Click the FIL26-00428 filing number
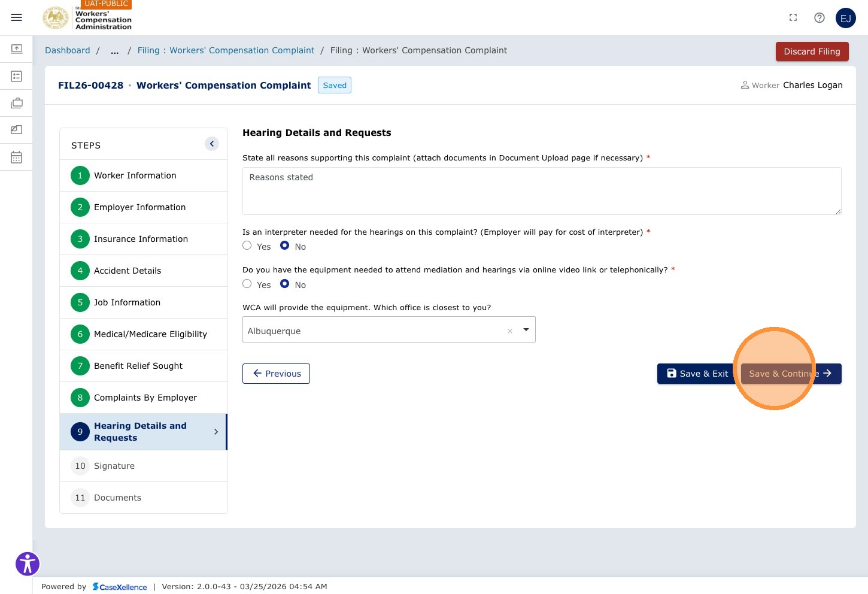Viewport: 868px width, 594px height. [91, 85]
